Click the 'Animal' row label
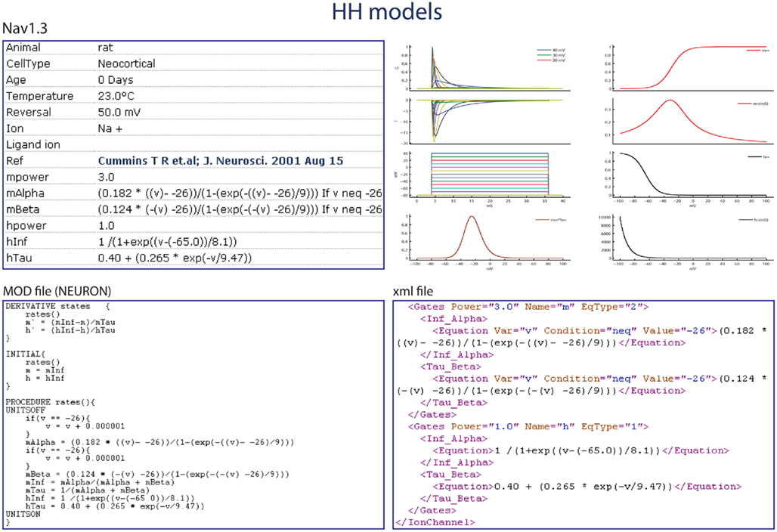777x532 pixels. coord(23,48)
